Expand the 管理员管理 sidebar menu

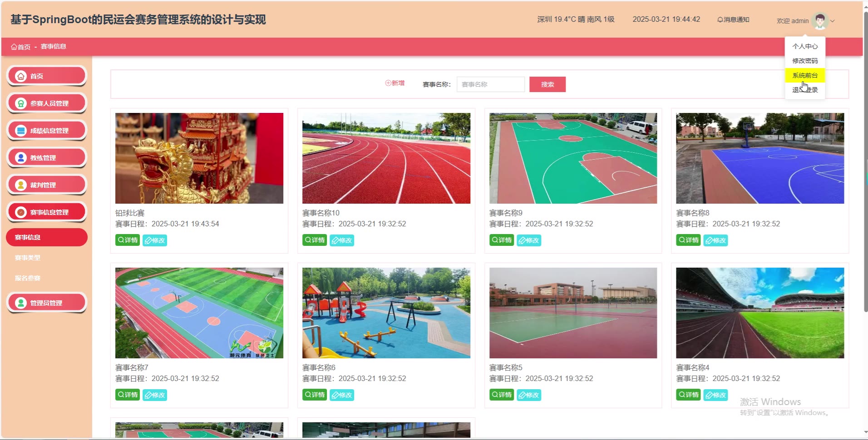(x=47, y=303)
